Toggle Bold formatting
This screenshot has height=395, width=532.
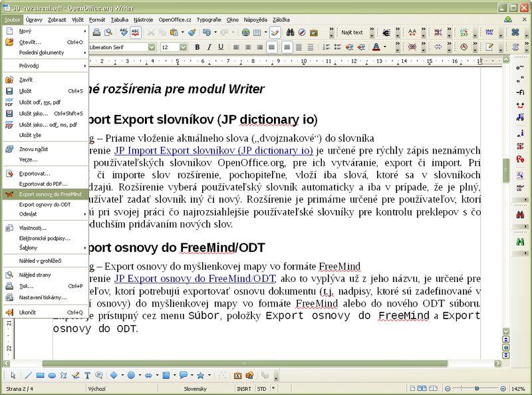click(x=197, y=47)
